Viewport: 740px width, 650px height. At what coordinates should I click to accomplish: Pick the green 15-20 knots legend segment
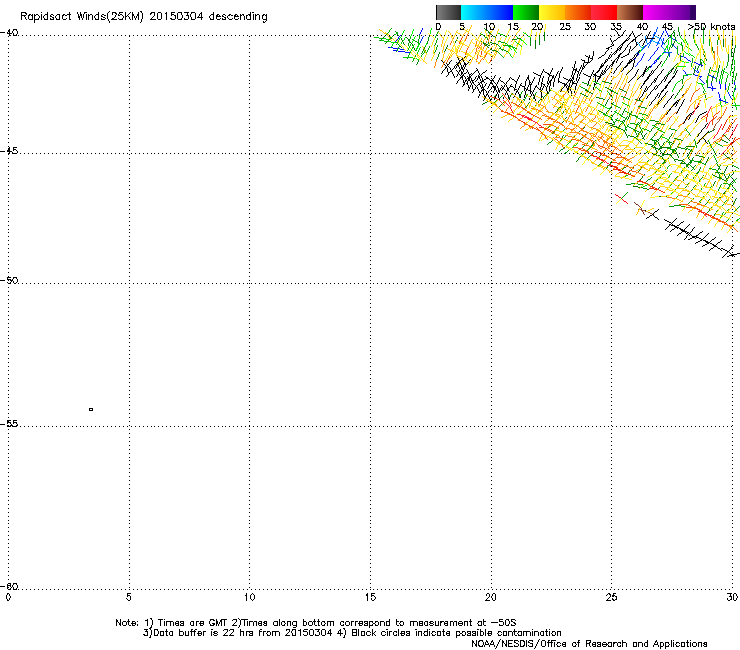pyautogui.click(x=526, y=12)
